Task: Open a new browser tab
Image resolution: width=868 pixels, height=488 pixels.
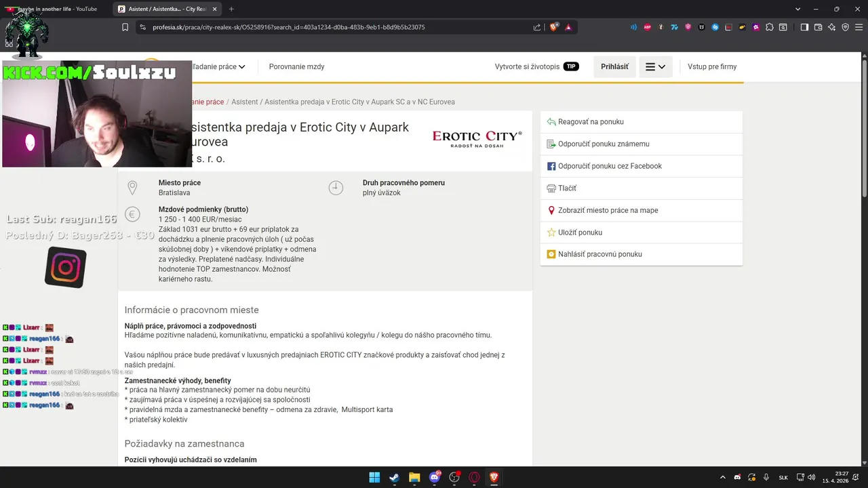Action: click(231, 9)
